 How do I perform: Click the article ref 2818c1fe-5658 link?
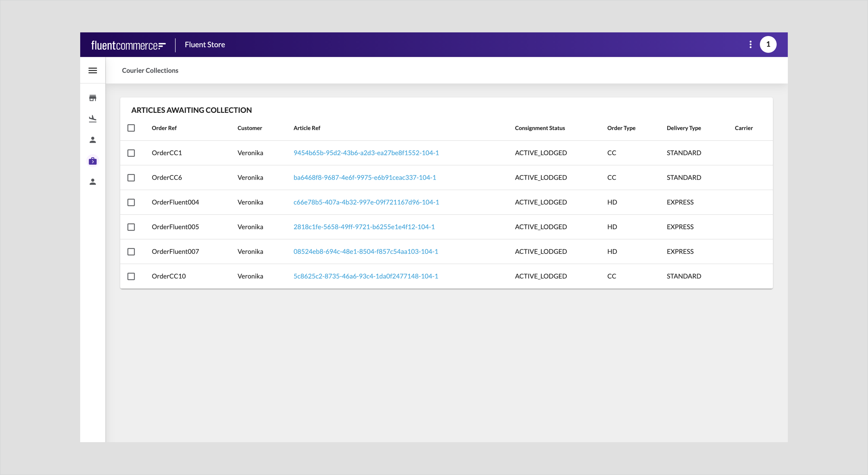(x=364, y=227)
